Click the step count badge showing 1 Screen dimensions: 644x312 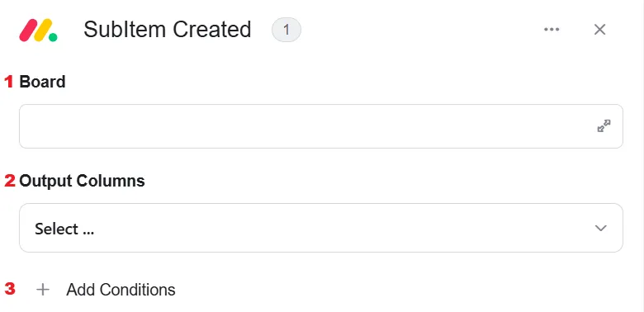[286, 30]
